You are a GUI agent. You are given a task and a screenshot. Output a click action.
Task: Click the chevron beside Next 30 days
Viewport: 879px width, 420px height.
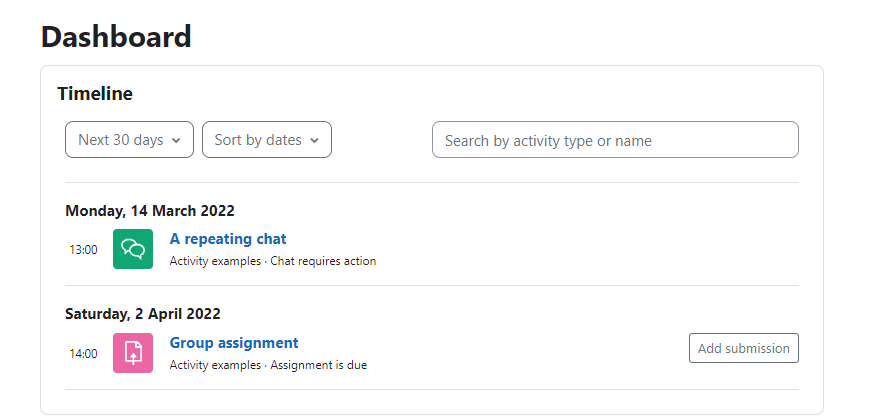point(176,140)
